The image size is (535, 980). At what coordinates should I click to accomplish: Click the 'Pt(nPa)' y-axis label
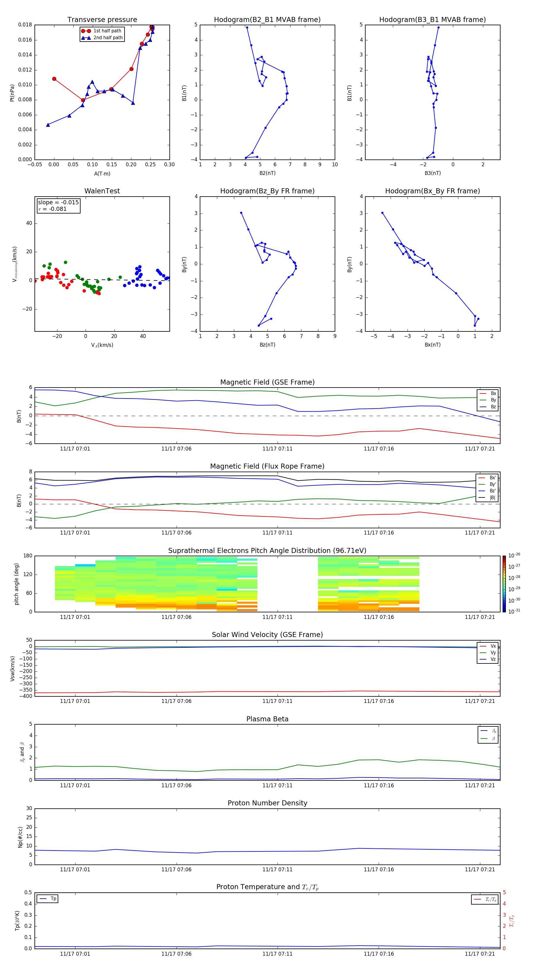click(x=12, y=92)
